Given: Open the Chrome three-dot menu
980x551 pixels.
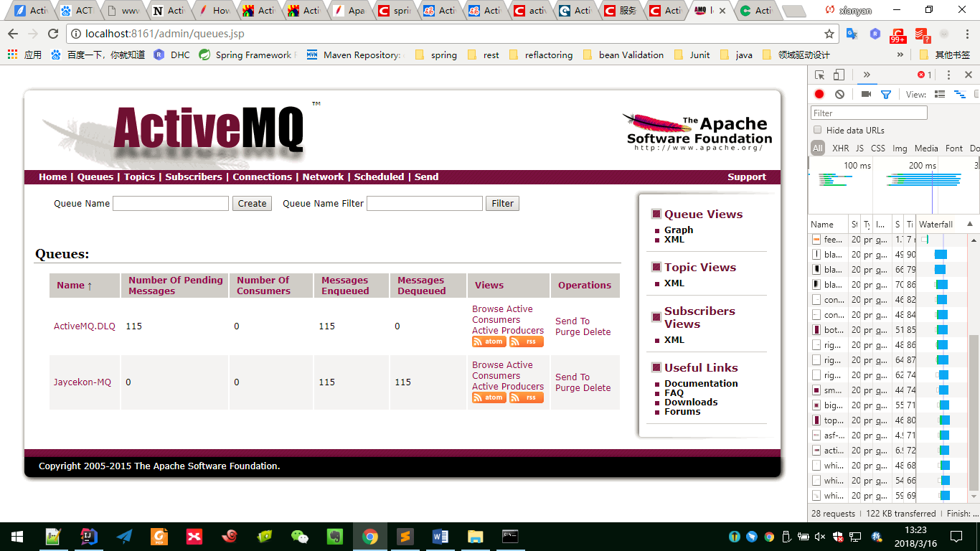Looking at the screenshot, I should tap(967, 34).
